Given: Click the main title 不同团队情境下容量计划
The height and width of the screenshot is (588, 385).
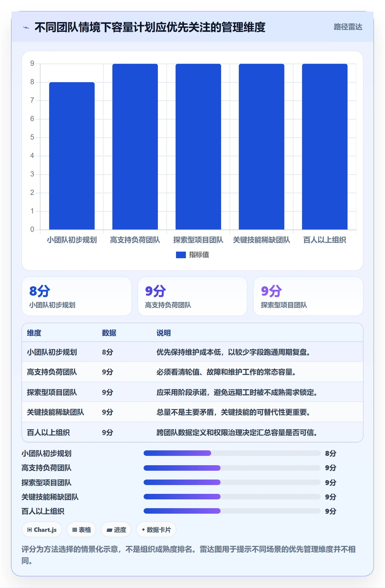Looking at the screenshot, I should pyautogui.click(x=150, y=27).
